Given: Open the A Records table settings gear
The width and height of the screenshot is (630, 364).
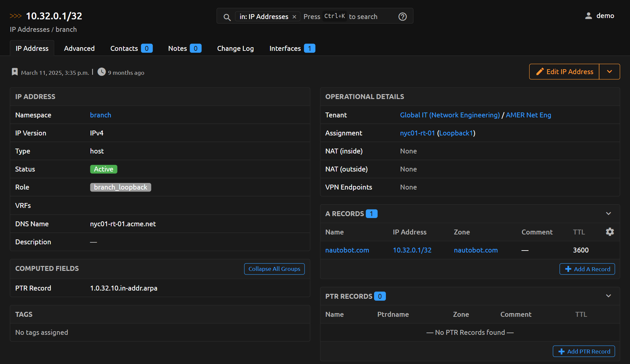Looking at the screenshot, I should [x=610, y=232].
